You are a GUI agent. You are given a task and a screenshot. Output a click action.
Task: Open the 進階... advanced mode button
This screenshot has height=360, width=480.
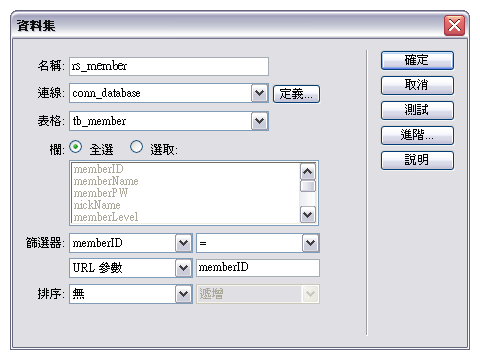(417, 136)
